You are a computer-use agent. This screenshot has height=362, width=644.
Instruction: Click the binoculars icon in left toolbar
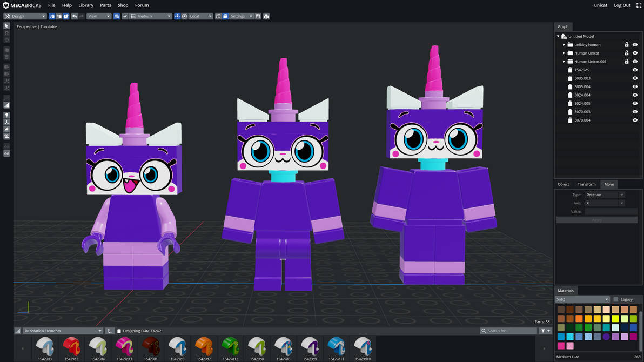click(x=6, y=153)
